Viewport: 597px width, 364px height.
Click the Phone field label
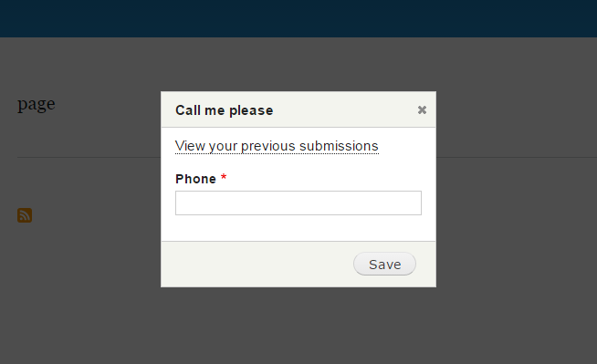(x=195, y=179)
